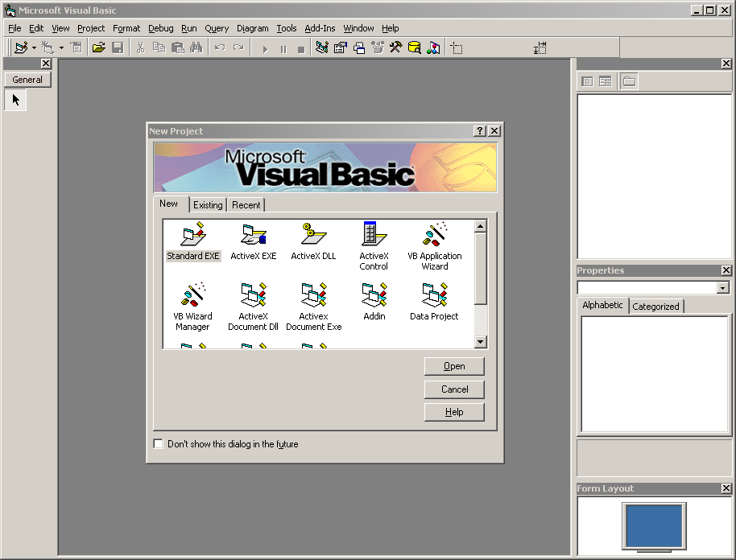Click the Help button in New Project
This screenshot has width=736, height=560.
click(454, 412)
